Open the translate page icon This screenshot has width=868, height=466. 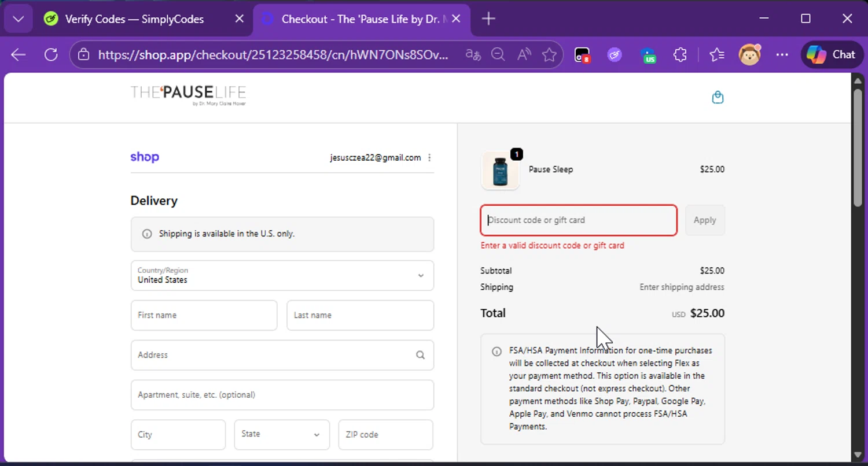tap(473, 55)
